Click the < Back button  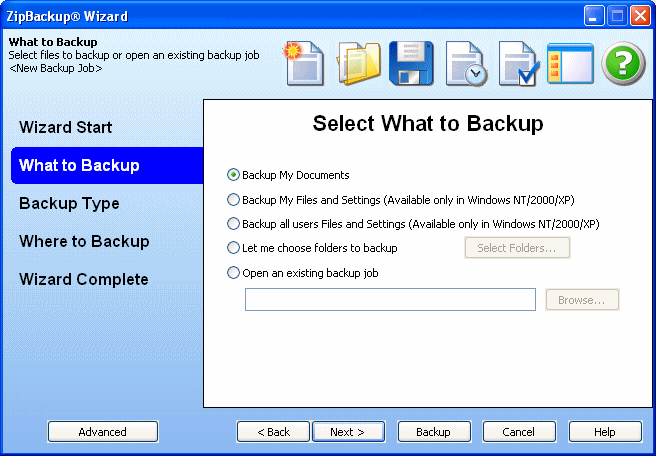273,432
